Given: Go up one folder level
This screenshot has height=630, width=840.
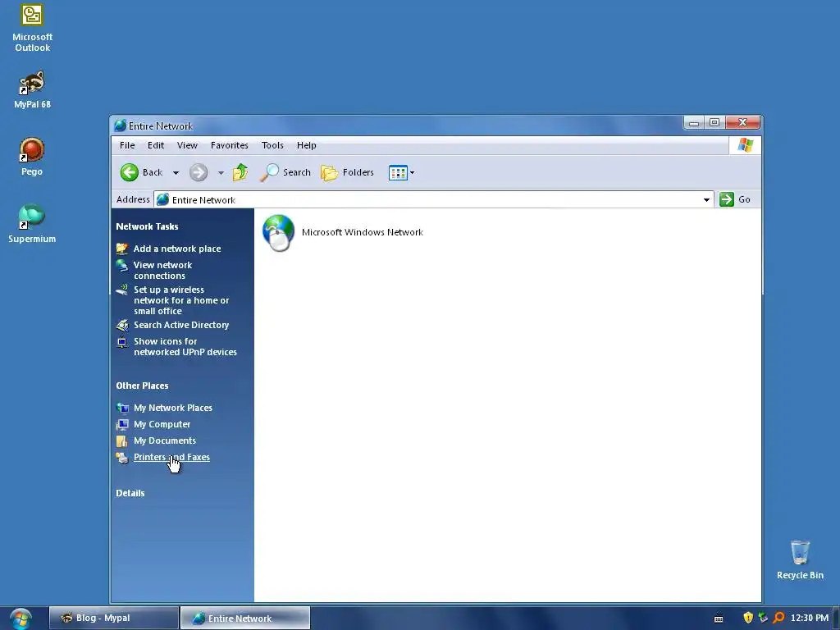Looking at the screenshot, I should coord(240,172).
